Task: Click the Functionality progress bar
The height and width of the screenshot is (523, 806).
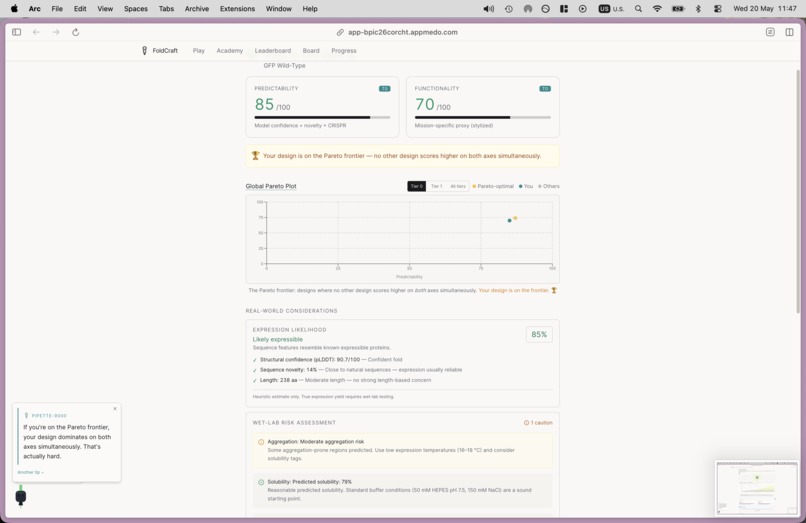Action: click(x=483, y=117)
